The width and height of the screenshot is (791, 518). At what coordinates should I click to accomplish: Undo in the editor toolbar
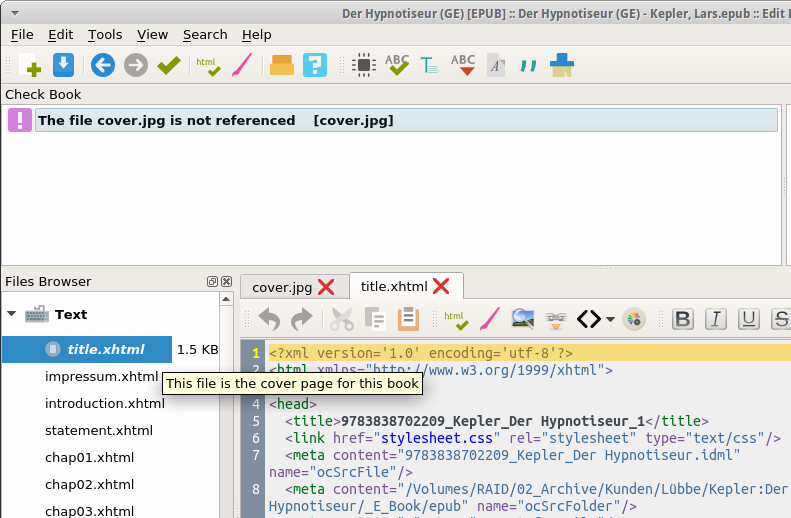point(269,319)
